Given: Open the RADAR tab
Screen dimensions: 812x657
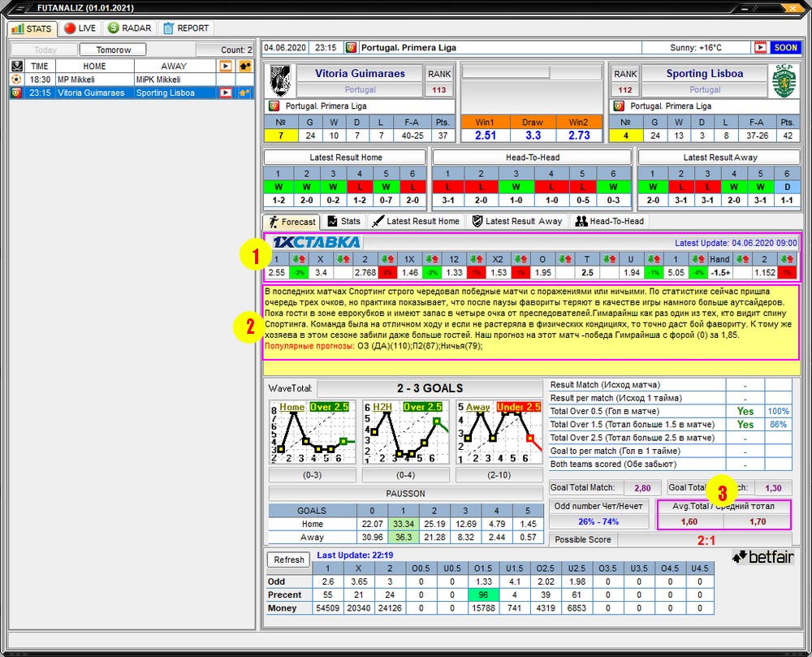Looking at the screenshot, I should (129, 28).
